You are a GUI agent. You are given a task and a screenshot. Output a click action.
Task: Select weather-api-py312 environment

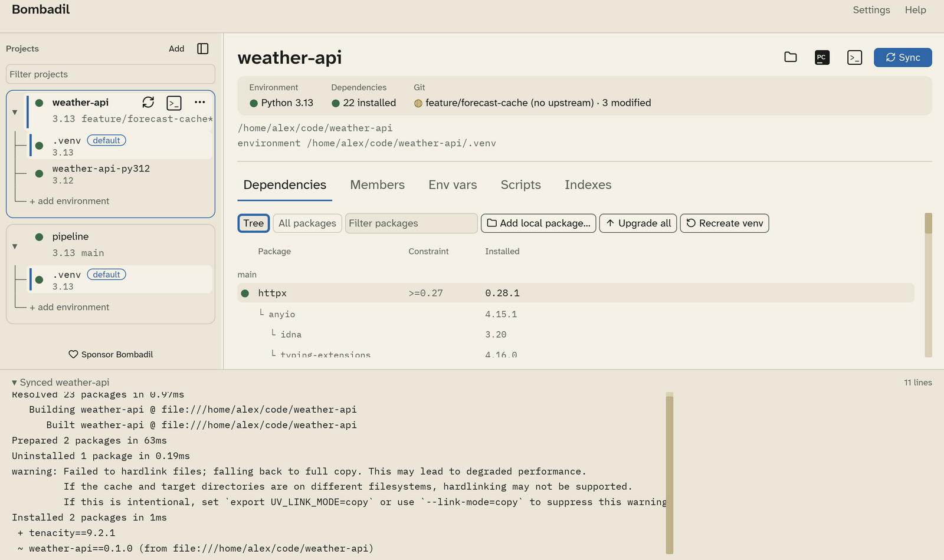(120, 174)
